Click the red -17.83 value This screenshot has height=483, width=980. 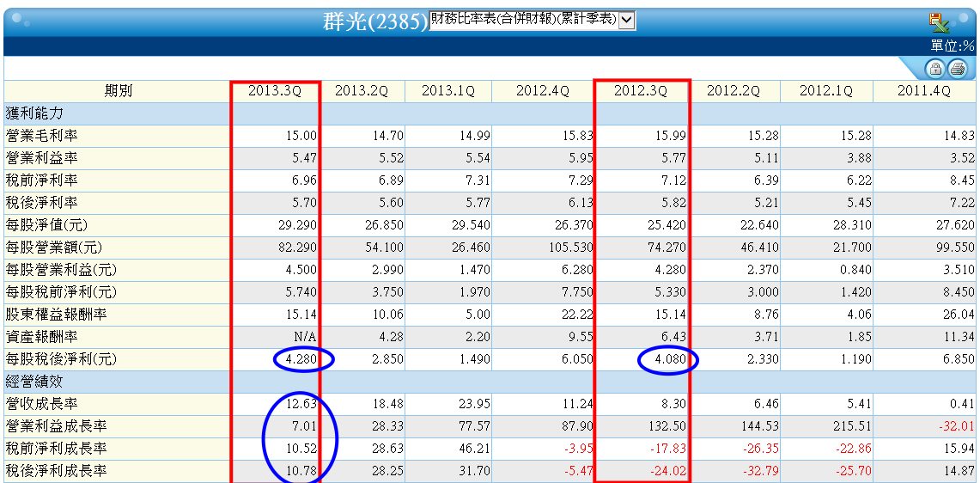pos(669,449)
